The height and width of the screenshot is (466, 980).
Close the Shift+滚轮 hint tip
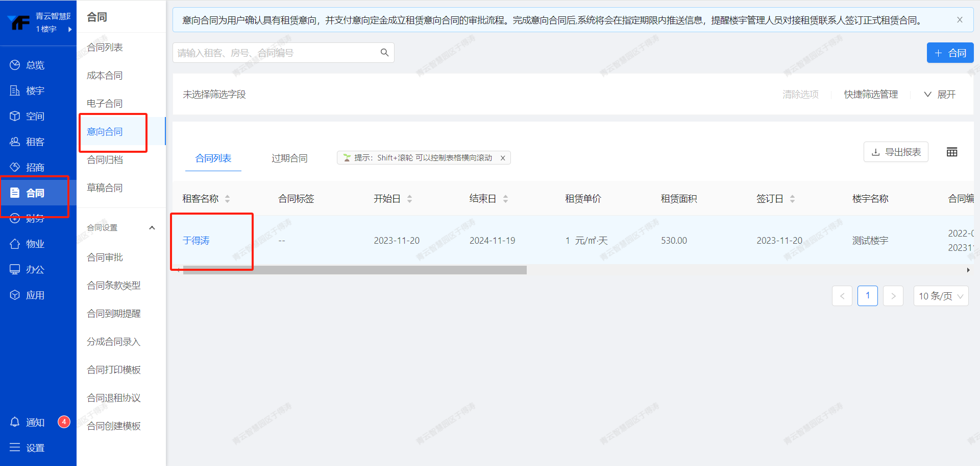[x=503, y=158]
